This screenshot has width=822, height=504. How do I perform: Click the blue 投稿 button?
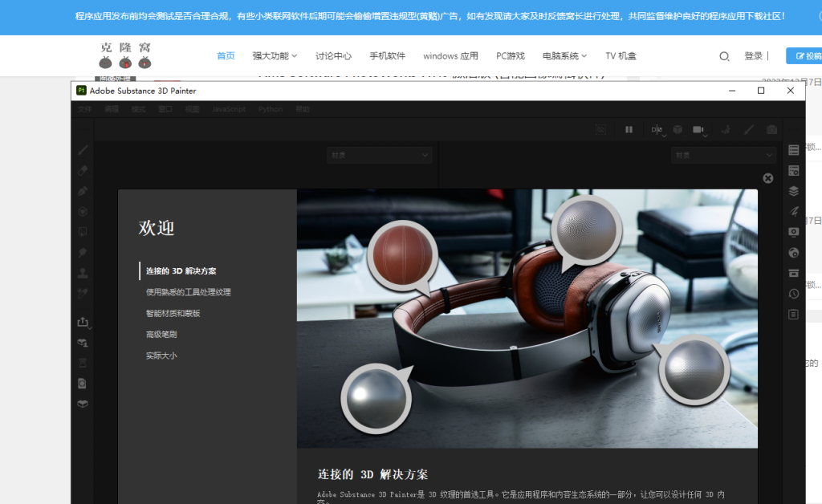click(x=804, y=55)
